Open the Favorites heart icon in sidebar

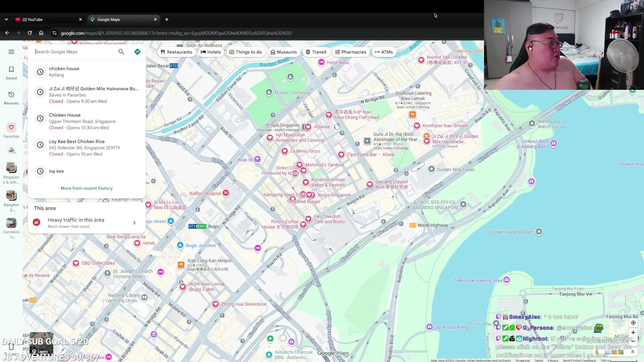[11, 127]
